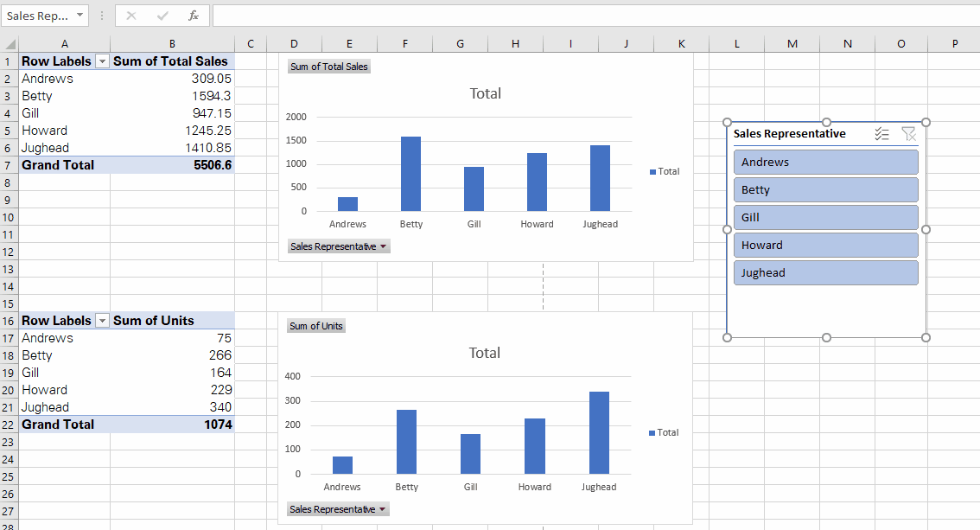The image size is (980, 530).
Task: Open the Insert Function (fx) dialog
Action: [x=194, y=15]
